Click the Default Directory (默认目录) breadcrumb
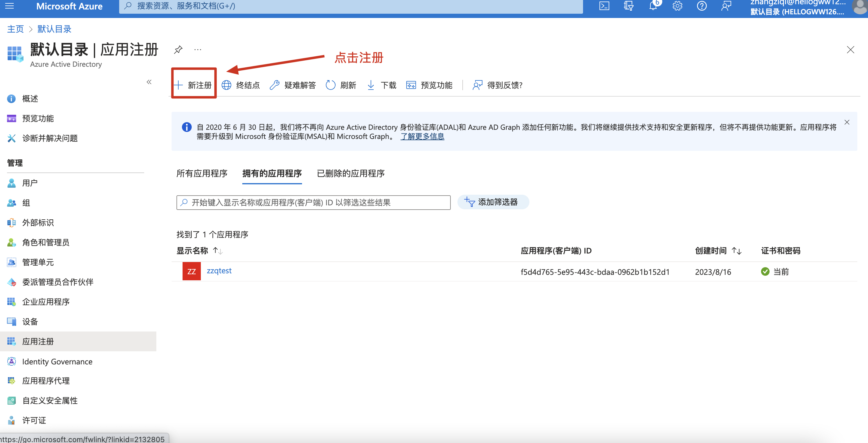This screenshot has height=443, width=868. (x=54, y=29)
